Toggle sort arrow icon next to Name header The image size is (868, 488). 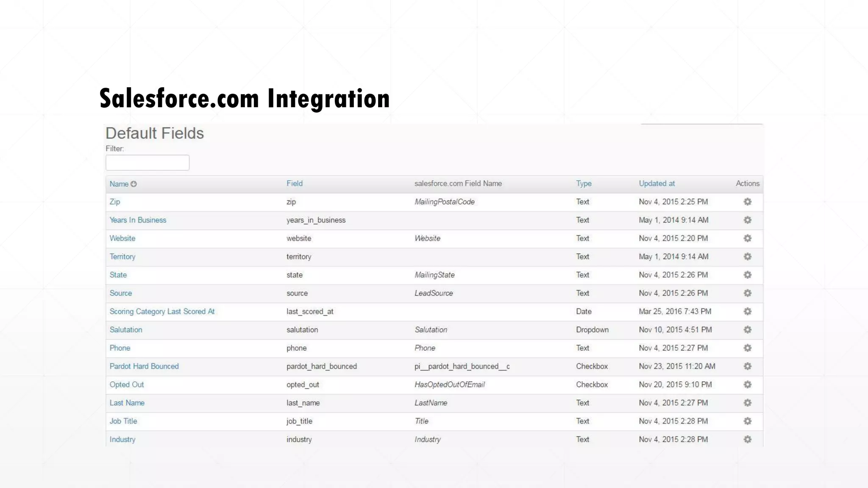[x=134, y=184]
